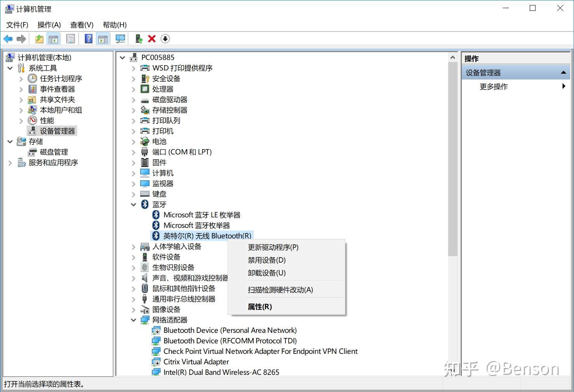Expand the 端口 (COM 和 LPT) category
Image resolution: width=574 pixels, height=392 pixels.
click(x=134, y=152)
